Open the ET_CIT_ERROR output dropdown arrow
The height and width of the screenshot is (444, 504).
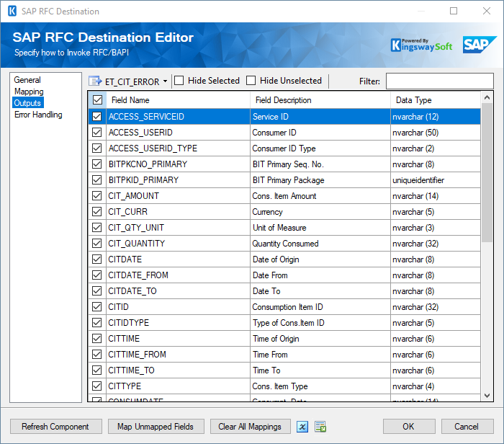pos(165,81)
